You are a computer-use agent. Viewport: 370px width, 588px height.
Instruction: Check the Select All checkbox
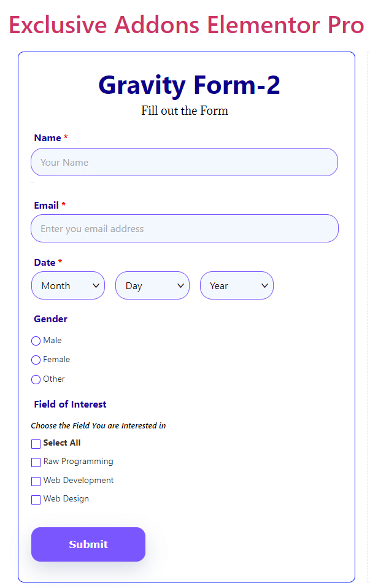tap(36, 444)
